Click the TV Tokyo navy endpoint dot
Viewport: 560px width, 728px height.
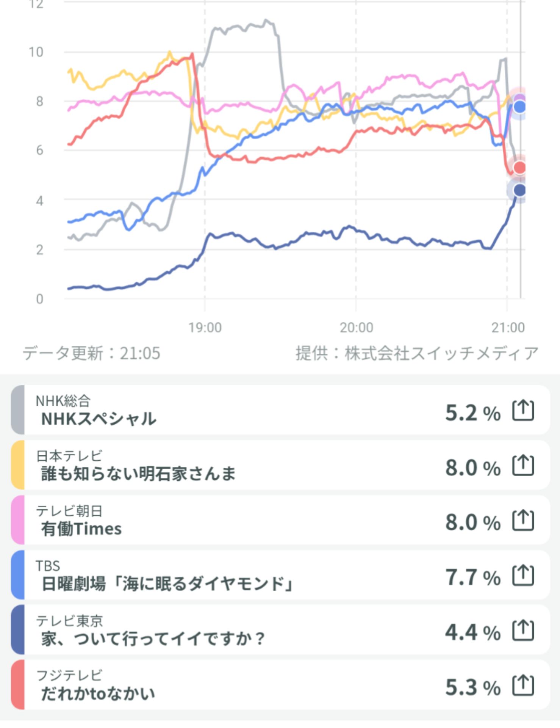coord(520,190)
